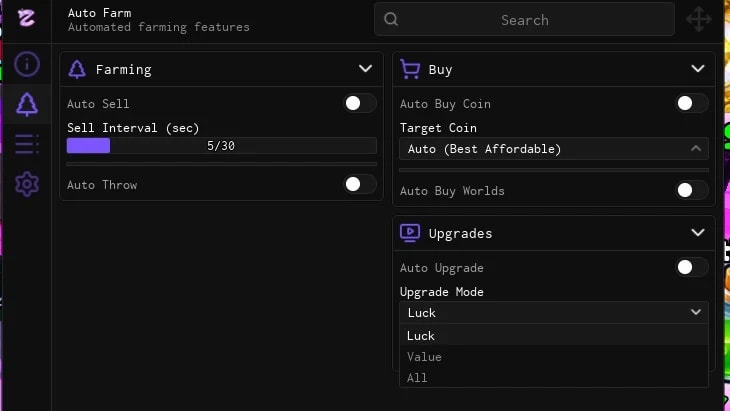Collapse the Upgrades section chevron
The image size is (730, 411).
(698, 232)
